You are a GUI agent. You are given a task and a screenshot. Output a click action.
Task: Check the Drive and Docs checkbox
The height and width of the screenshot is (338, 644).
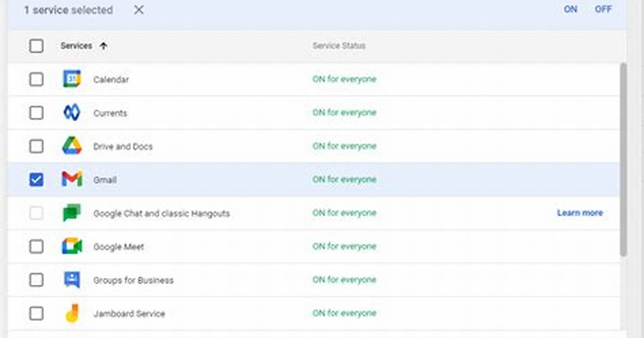click(x=36, y=146)
